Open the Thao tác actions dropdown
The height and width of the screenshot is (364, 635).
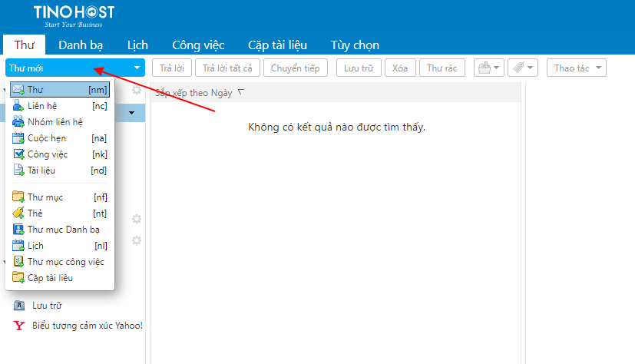(577, 68)
